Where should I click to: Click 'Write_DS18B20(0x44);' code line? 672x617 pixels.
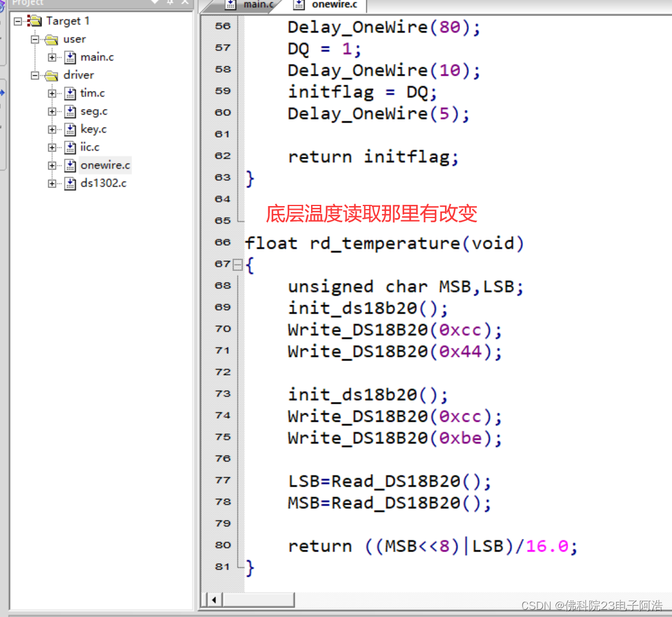395,351
